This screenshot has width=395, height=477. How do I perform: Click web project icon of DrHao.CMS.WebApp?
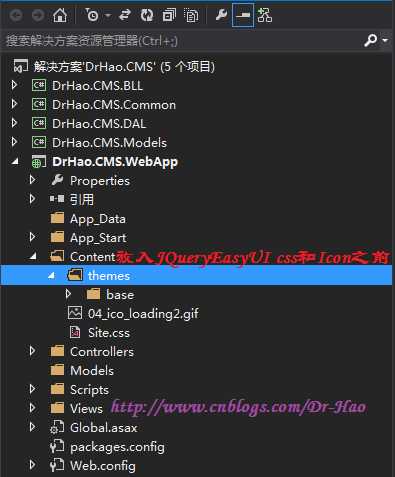(39, 162)
